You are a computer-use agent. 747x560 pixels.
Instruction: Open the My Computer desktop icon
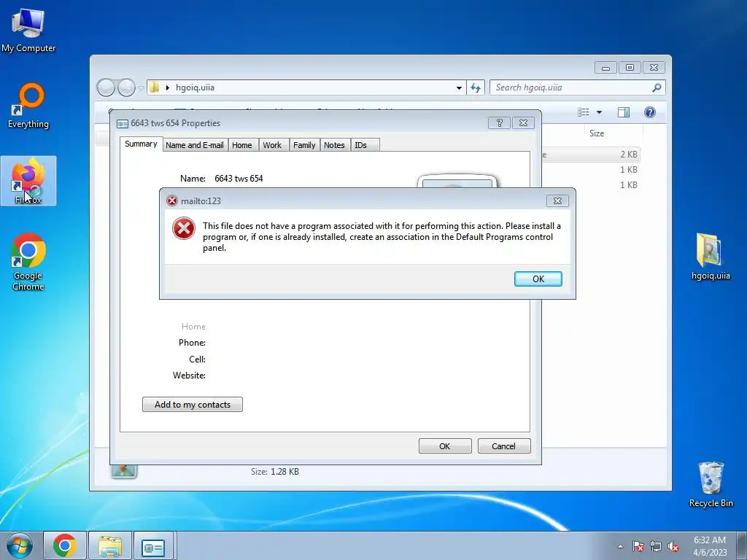tap(28, 30)
